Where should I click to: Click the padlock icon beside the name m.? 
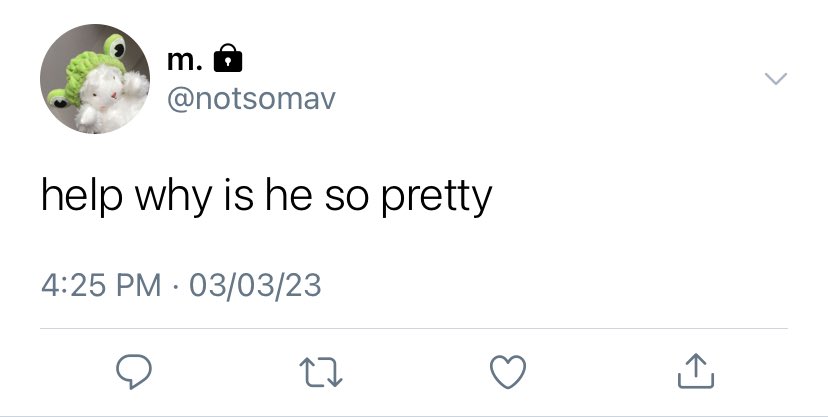point(228,58)
